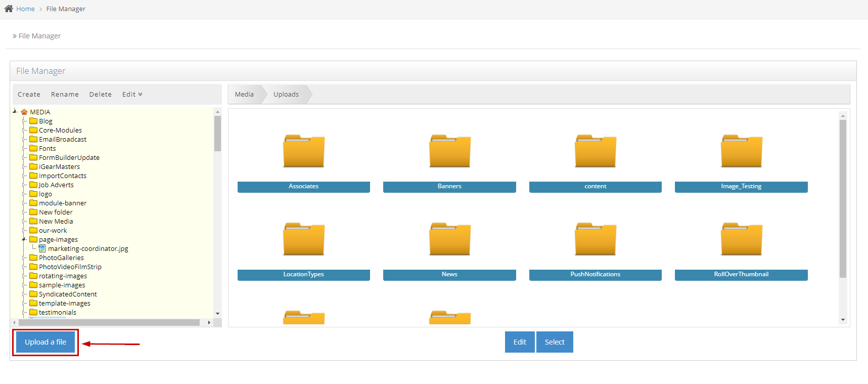
Task: Open the Edit dropdown in toolbar
Action: tap(132, 94)
